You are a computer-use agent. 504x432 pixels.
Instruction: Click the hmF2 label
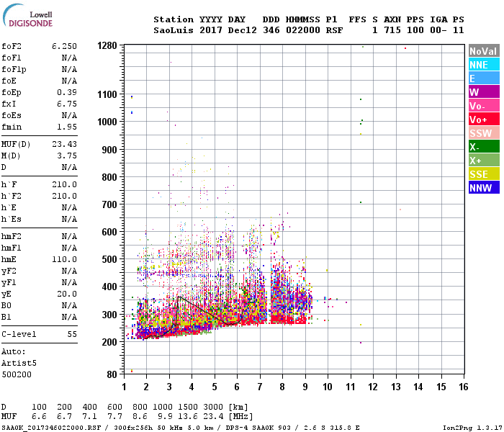coord(12,237)
